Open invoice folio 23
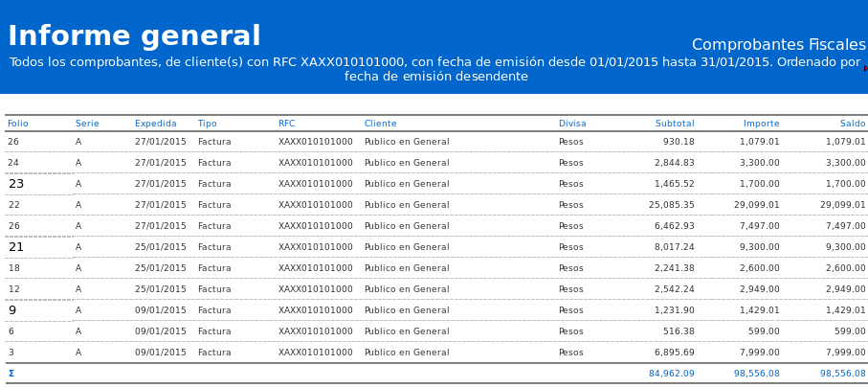 [16, 184]
